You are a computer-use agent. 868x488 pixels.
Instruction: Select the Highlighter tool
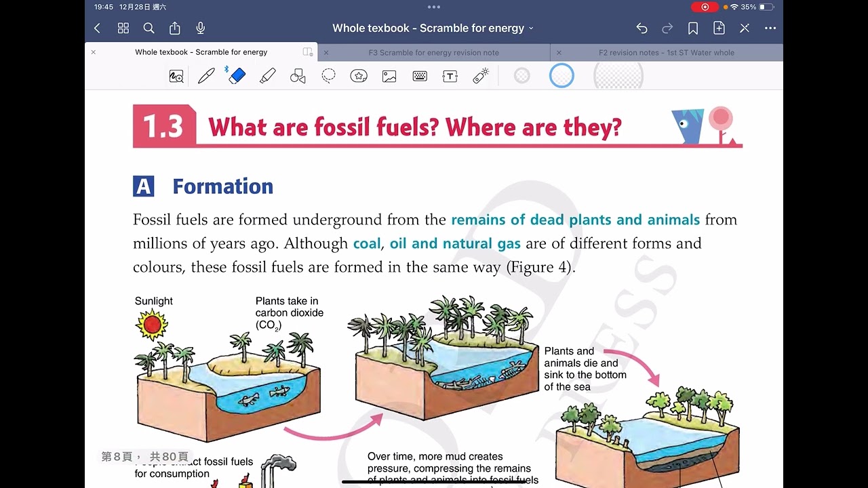pos(268,76)
